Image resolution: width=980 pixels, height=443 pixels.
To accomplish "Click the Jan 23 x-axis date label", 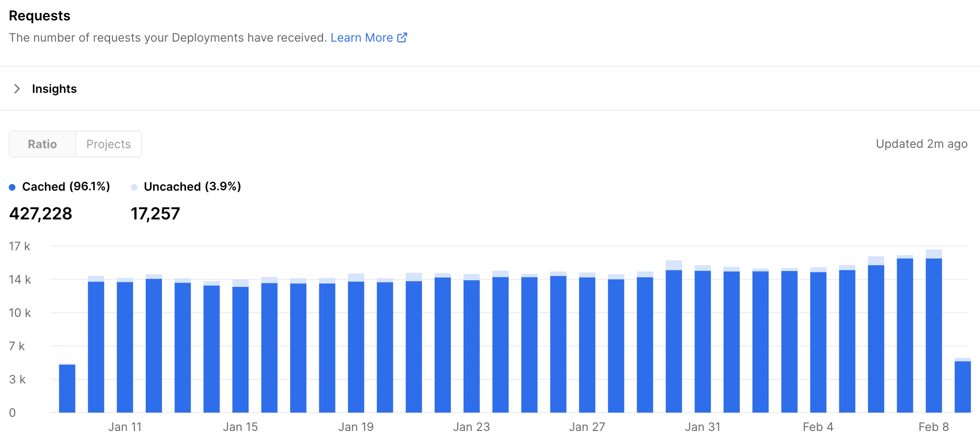I will click(x=471, y=427).
